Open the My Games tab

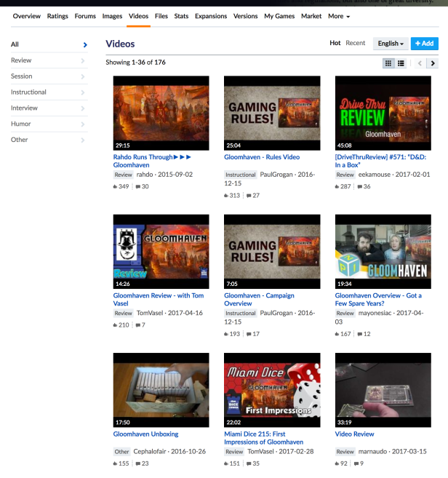pyautogui.click(x=279, y=16)
